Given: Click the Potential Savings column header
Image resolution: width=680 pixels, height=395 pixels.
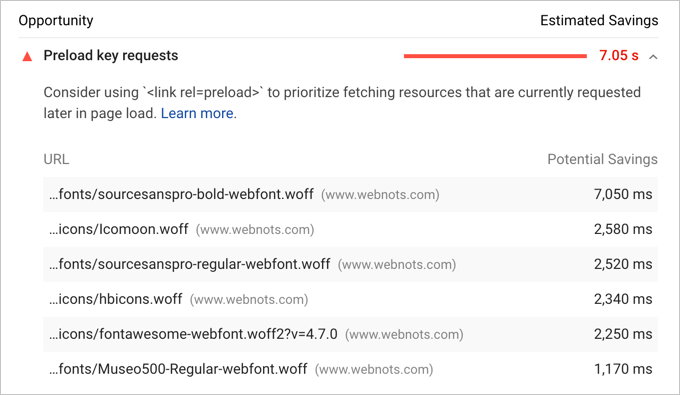Looking at the screenshot, I should pos(602,159).
